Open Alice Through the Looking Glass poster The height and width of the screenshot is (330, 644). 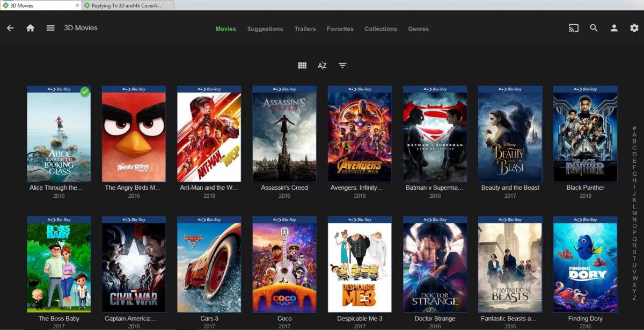[59, 134]
